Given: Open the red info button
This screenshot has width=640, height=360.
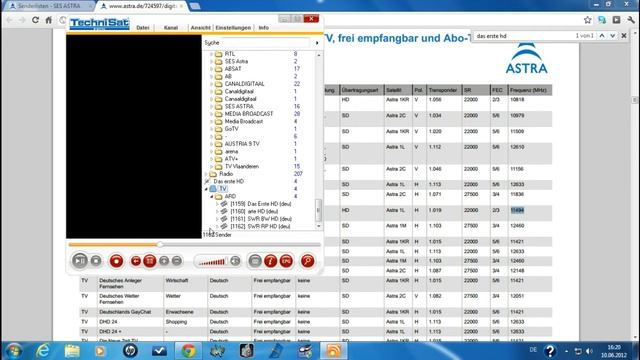Looking at the screenshot, I should pyautogui.click(x=271, y=261).
